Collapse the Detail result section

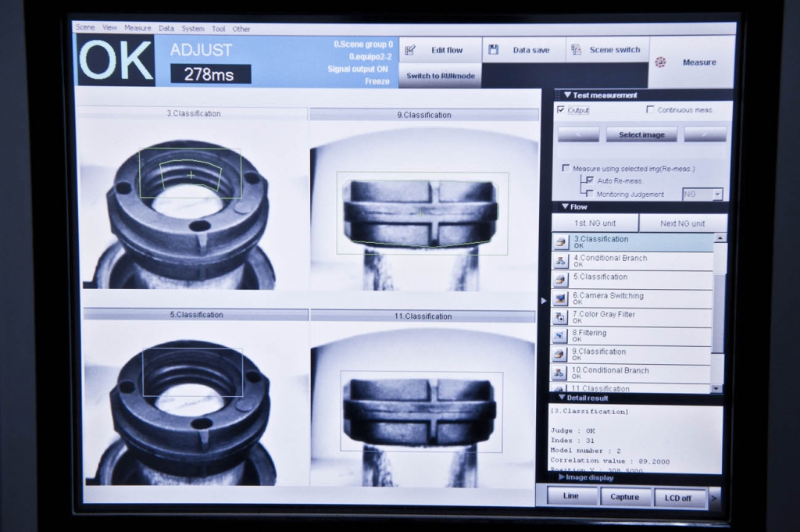click(x=562, y=398)
